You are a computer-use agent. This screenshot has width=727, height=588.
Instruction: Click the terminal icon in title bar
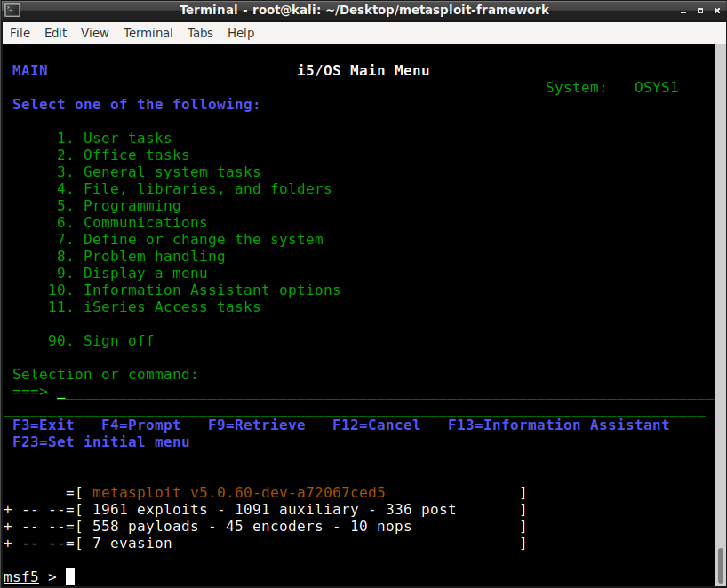pyautogui.click(x=12, y=10)
